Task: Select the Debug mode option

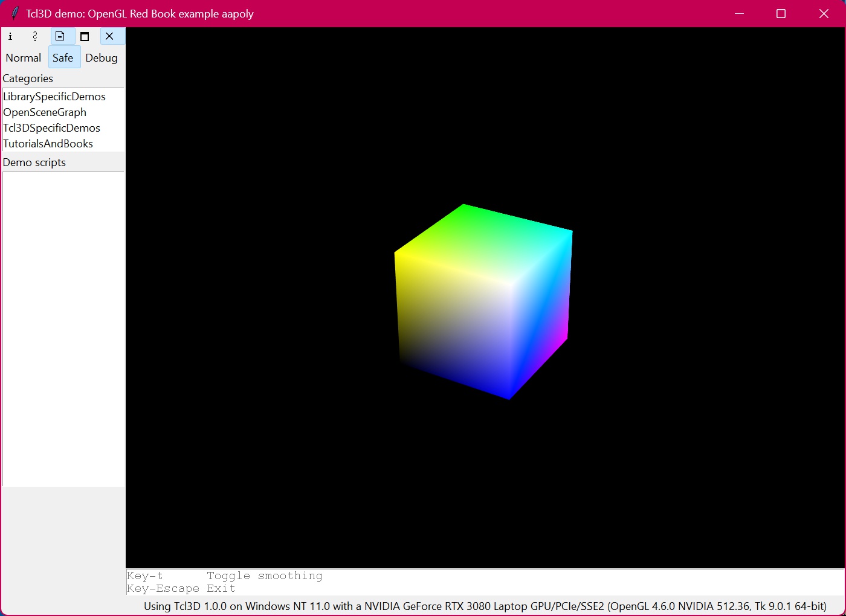Action: click(102, 58)
